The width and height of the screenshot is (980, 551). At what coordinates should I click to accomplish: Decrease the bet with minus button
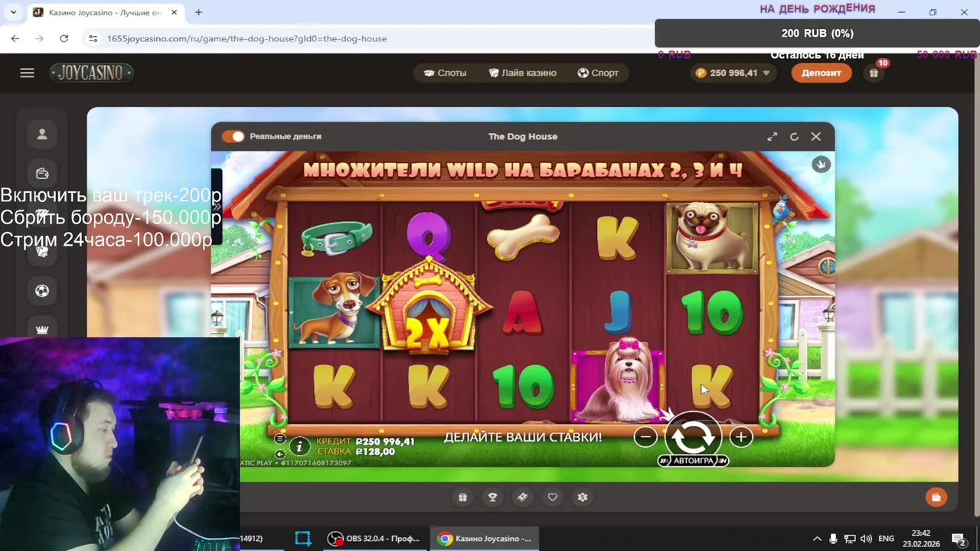pos(645,437)
